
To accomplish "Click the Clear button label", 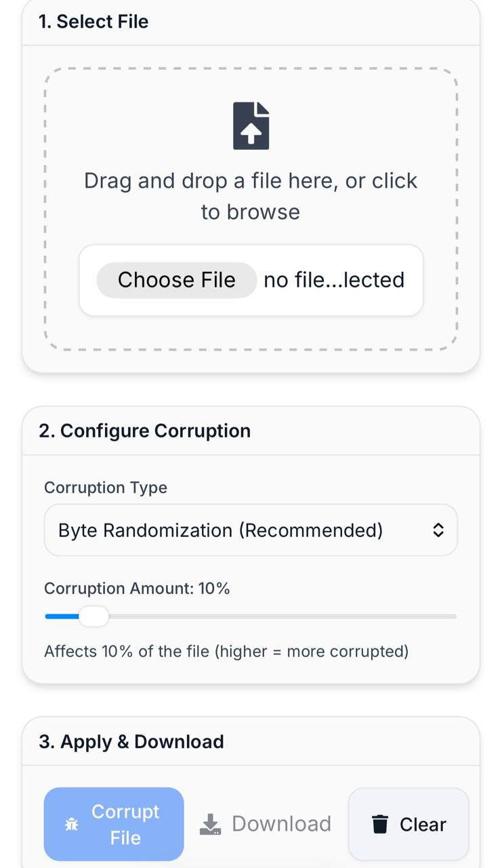I will point(423,825).
